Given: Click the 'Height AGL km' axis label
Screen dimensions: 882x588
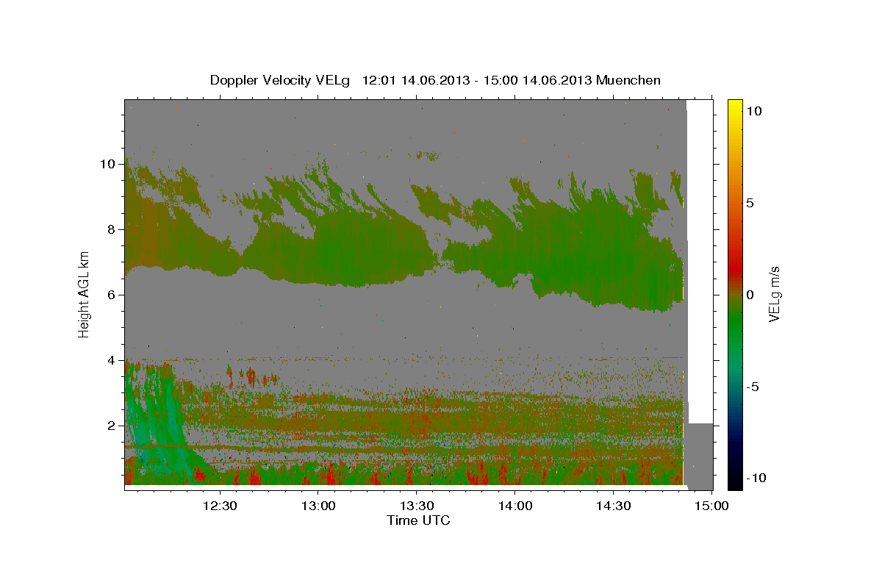Looking at the screenshot, I should (85, 295).
